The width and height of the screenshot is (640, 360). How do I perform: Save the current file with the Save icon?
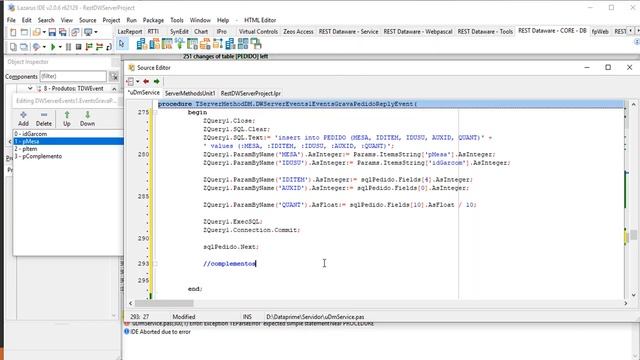[x=52, y=32]
